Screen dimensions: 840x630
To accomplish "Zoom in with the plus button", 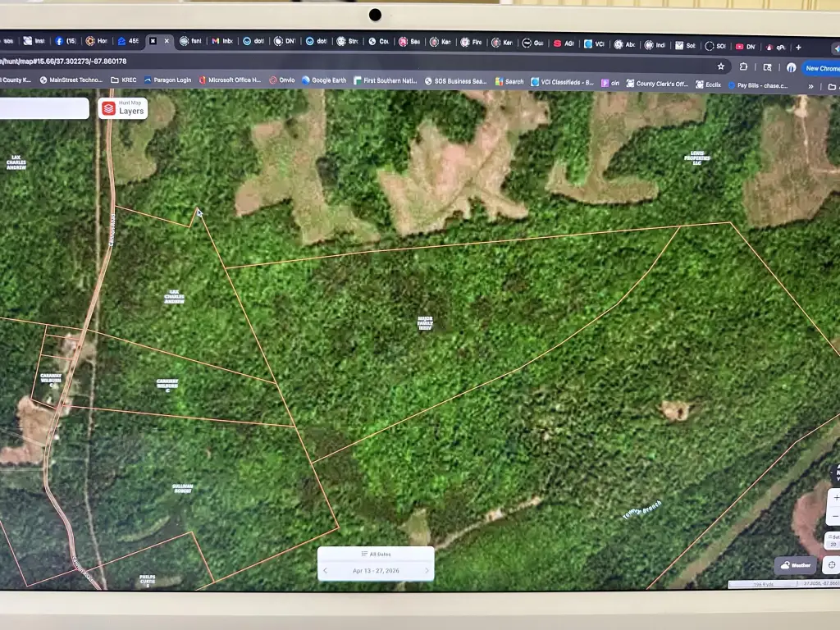I will point(835,498).
